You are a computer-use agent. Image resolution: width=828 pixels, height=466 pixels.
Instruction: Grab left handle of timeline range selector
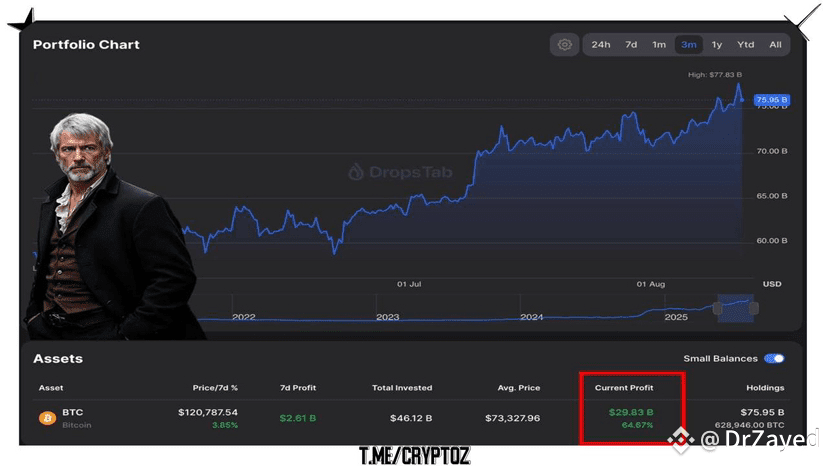[x=718, y=308]
